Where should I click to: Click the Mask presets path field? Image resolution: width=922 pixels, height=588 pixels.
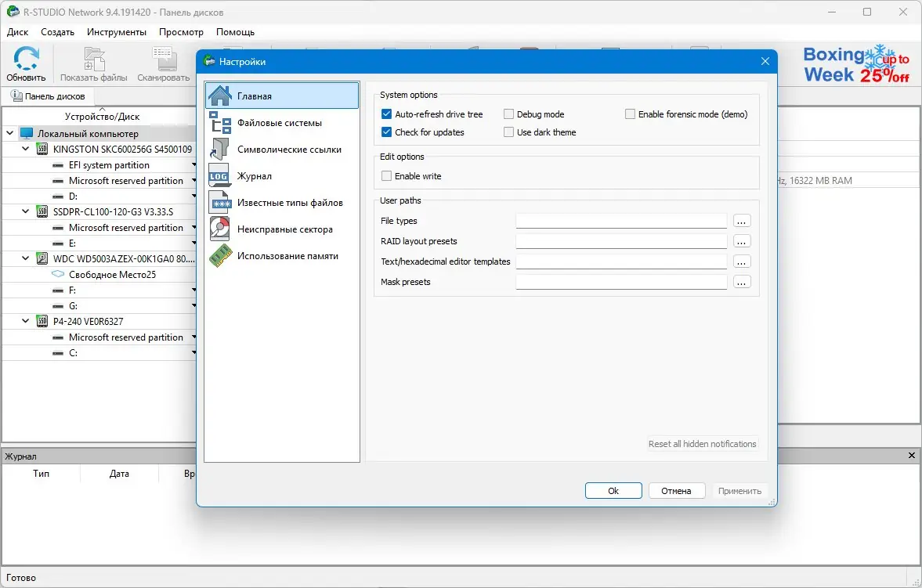(621, 282)
